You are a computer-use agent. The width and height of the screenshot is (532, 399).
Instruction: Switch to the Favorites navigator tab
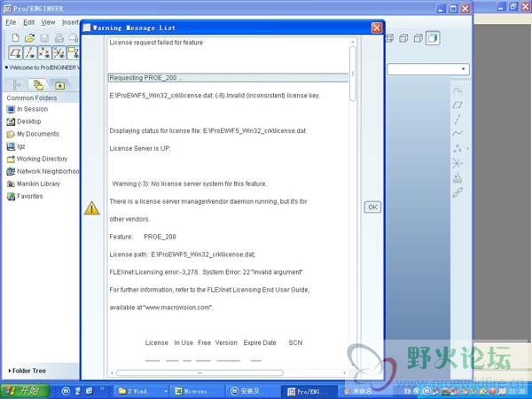(59, 85)
